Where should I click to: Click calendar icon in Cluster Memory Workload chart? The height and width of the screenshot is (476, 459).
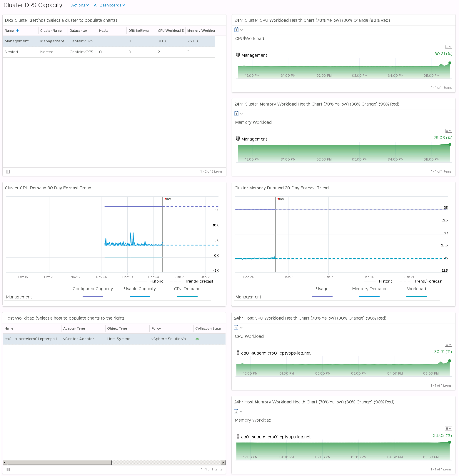coord(236,113)
